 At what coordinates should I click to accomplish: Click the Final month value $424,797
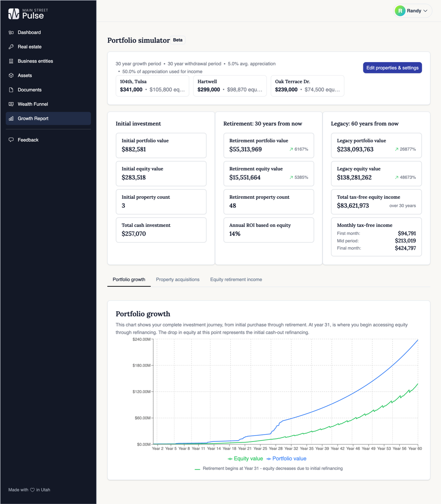click(405, 248)
